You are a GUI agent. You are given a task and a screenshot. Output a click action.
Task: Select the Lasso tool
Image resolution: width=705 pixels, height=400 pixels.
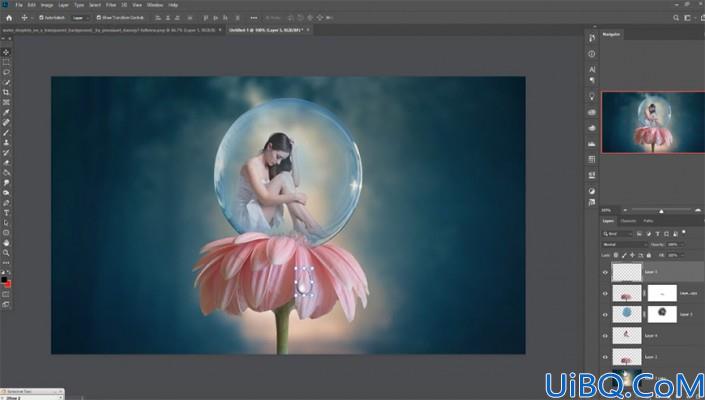click(x=6, y=72)
